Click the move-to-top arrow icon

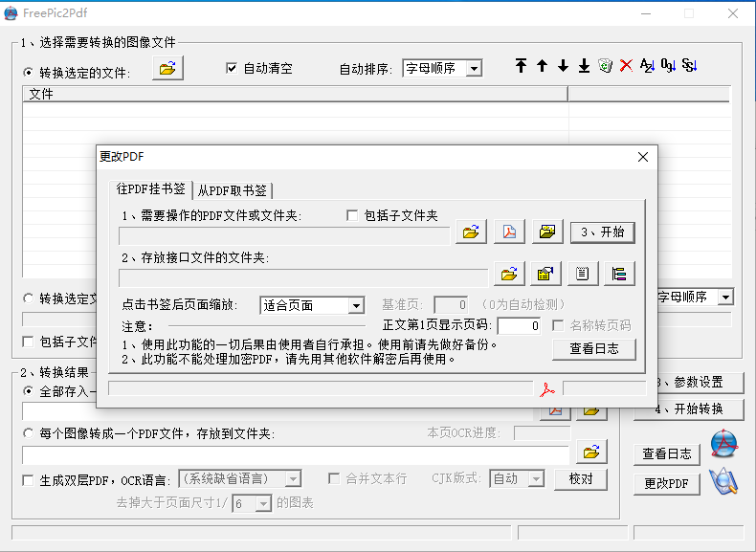(x=521, y=66)
